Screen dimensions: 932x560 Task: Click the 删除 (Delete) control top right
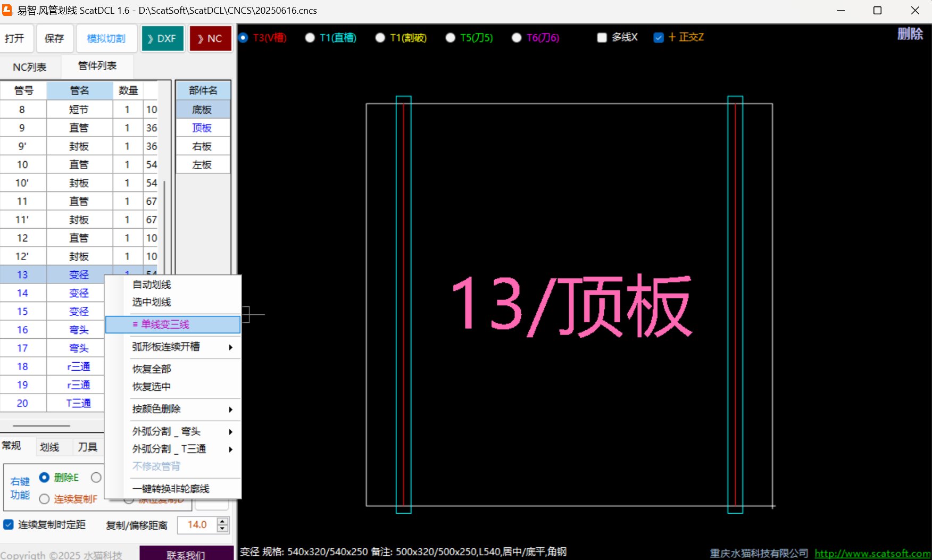click(x=910, y=34)
